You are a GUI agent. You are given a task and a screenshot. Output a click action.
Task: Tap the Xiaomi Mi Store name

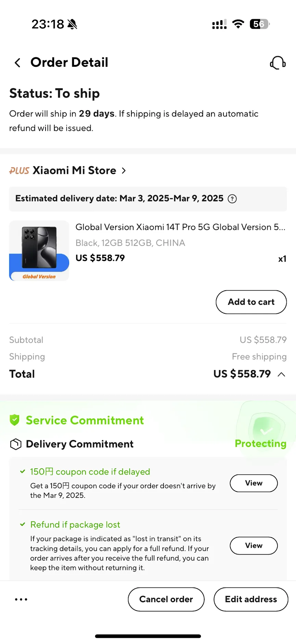(x=74, y=171)
